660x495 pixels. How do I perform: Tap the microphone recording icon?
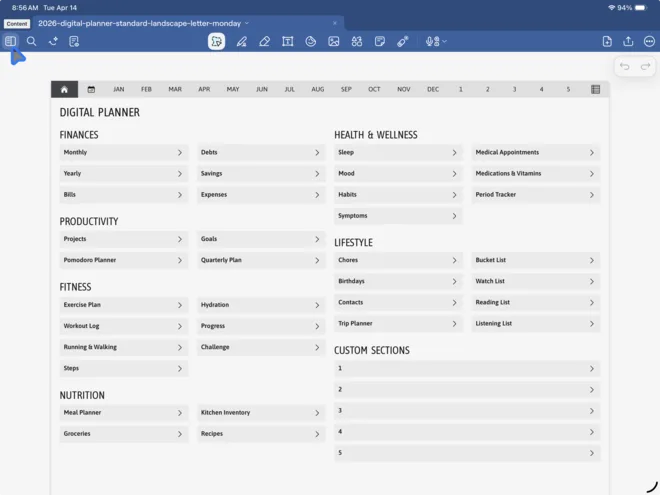432,41
